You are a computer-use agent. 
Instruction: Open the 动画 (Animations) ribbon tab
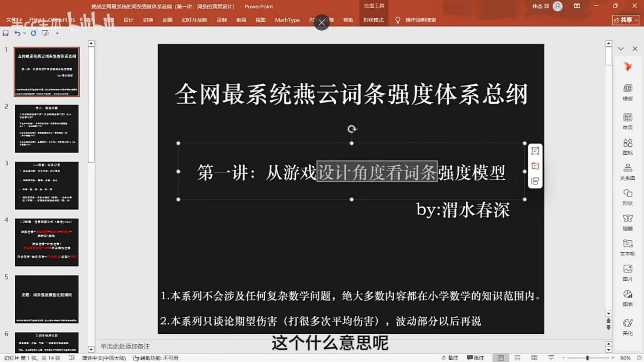pos(167,20)
